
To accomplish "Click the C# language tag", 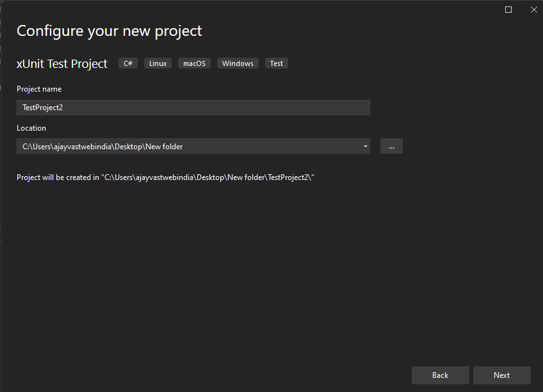I will click(x=128, y=63).
